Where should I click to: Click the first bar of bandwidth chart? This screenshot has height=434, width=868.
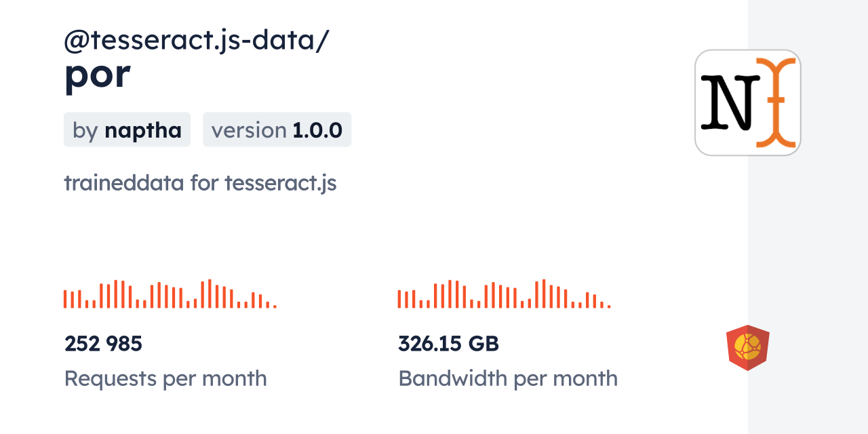pos(399,299)
